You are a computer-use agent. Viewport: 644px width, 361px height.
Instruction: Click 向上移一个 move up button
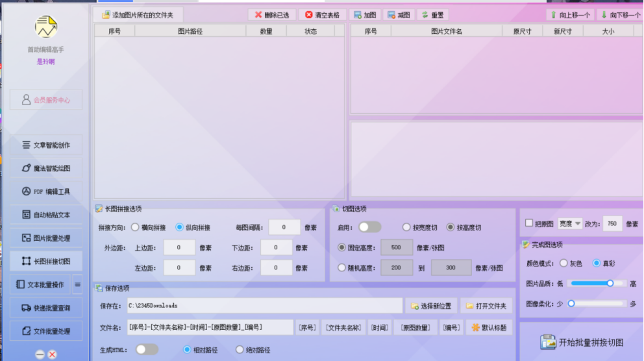tap(570, 15)
